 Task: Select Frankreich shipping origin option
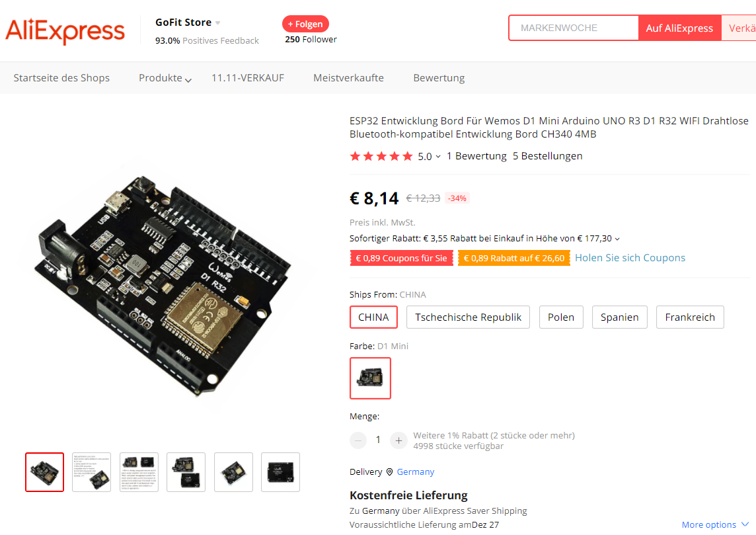coord(690,317)
